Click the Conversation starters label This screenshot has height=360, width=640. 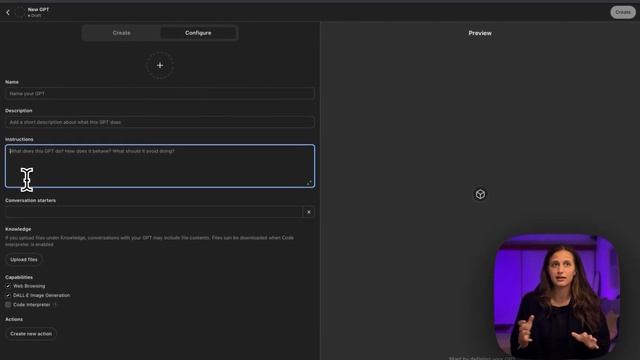pos(31,201)
